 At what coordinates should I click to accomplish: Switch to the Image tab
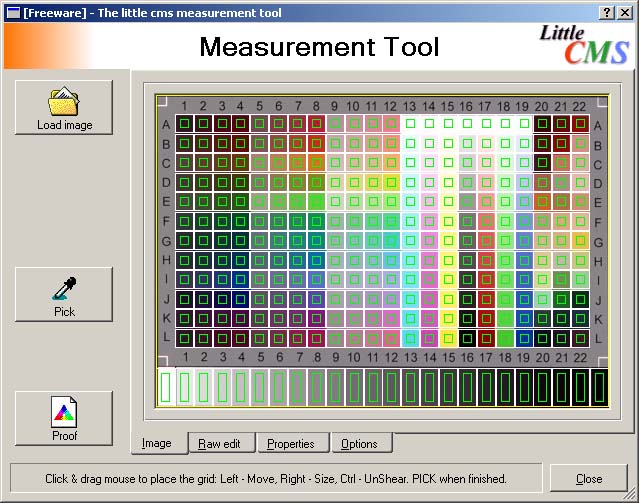157,443
